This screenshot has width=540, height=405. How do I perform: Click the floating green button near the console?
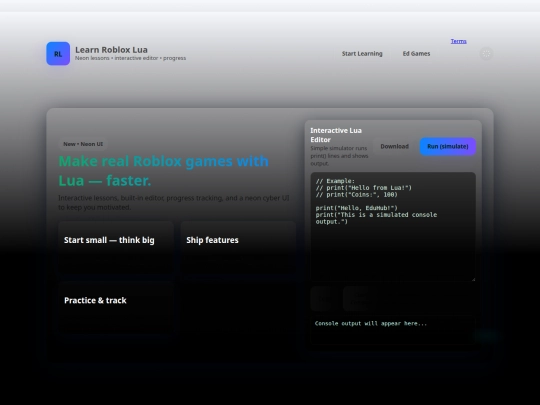tap(486, 335)
